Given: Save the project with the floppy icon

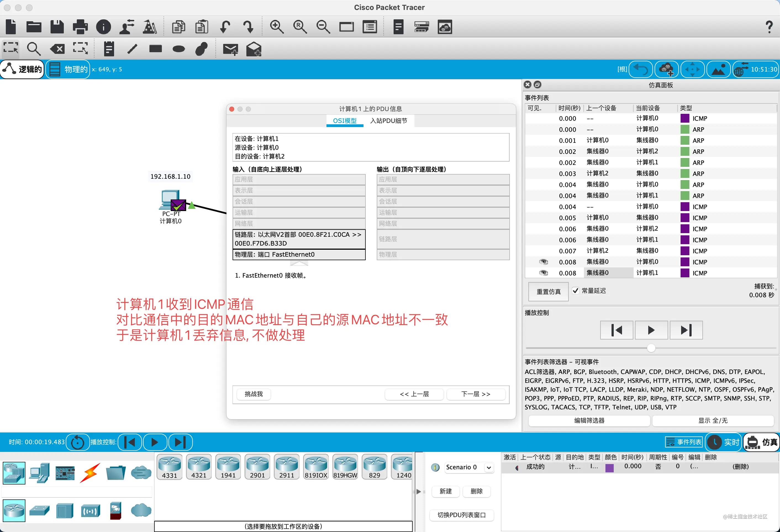Looking at the screenshot, I should point(57,27).
